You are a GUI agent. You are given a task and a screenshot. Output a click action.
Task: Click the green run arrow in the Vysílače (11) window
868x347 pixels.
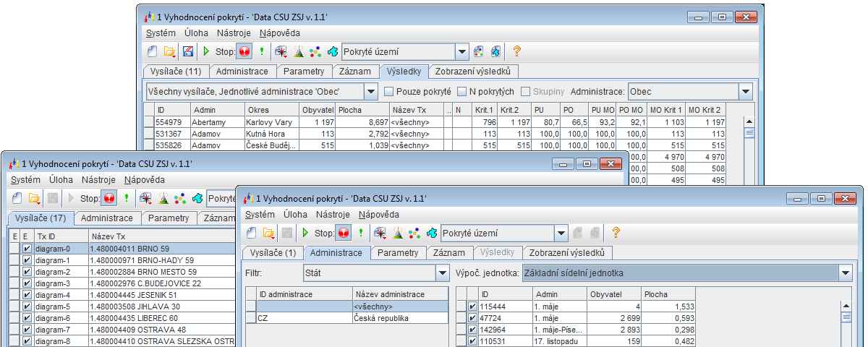pos(206,52)
